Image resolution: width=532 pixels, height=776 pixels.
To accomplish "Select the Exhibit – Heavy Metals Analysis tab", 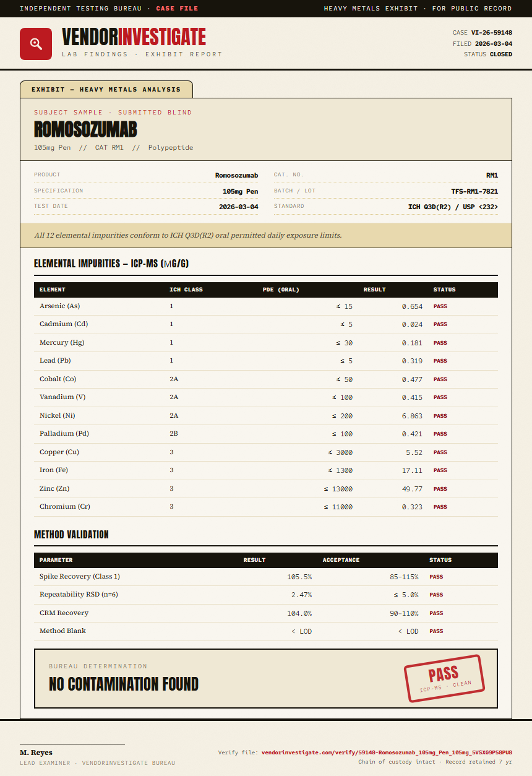I will 106,89.
